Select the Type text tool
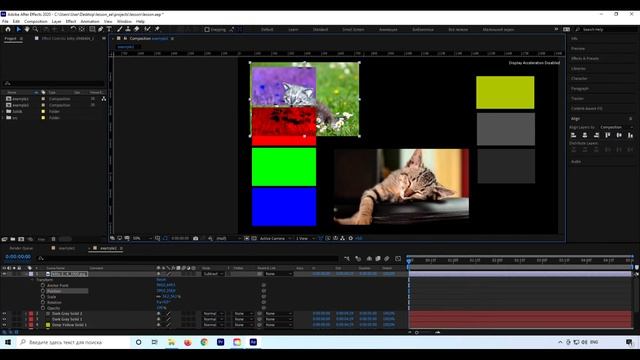This screenshot has width=640, height=360. click(x=109, y=29)
